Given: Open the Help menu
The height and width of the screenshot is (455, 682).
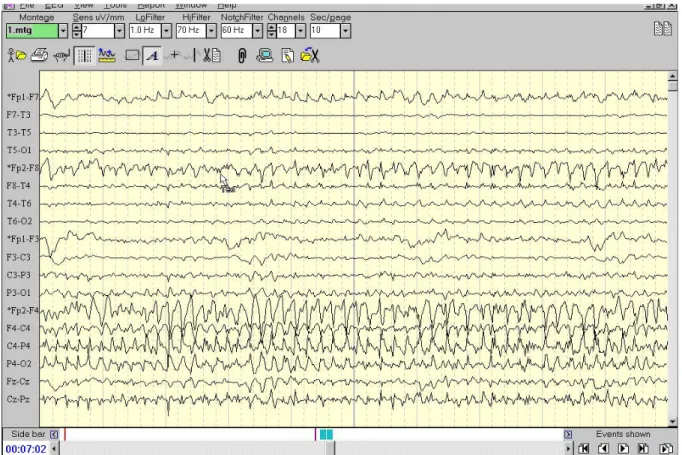Looking at the screenshot, I should tap(227, 5).
